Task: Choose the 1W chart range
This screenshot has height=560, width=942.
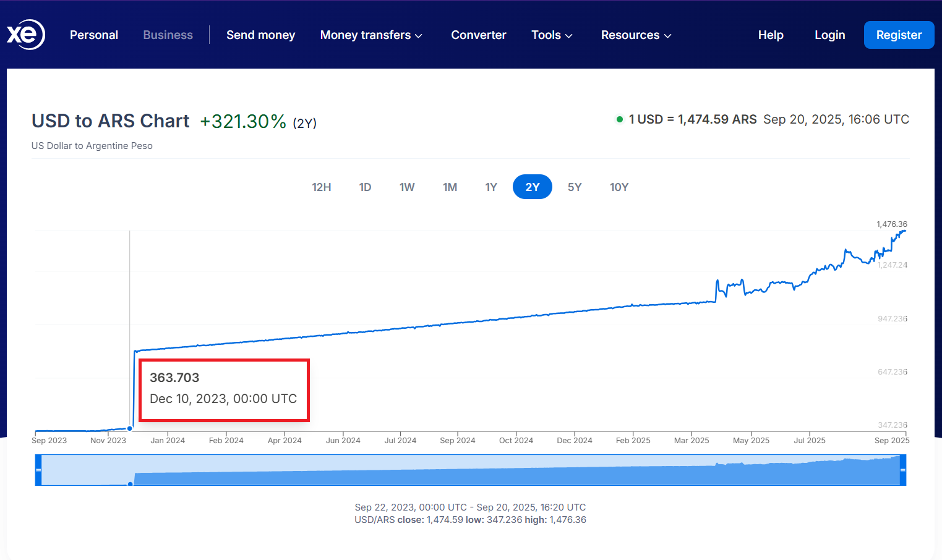Action: (407, 187)
